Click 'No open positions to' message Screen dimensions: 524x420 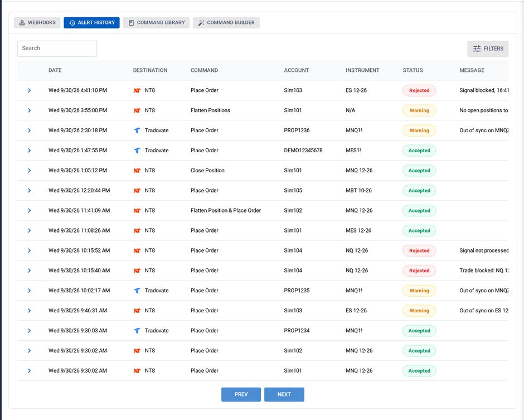pos(483,110)
